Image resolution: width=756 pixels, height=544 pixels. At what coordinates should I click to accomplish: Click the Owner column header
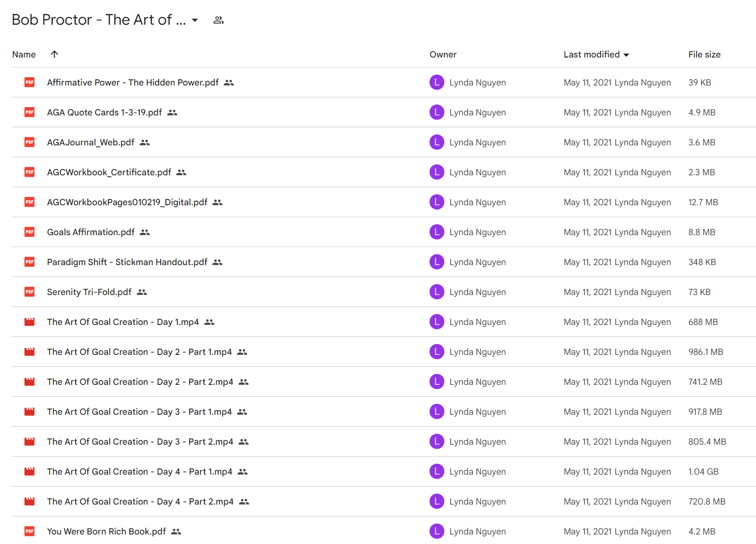[443, 55]
